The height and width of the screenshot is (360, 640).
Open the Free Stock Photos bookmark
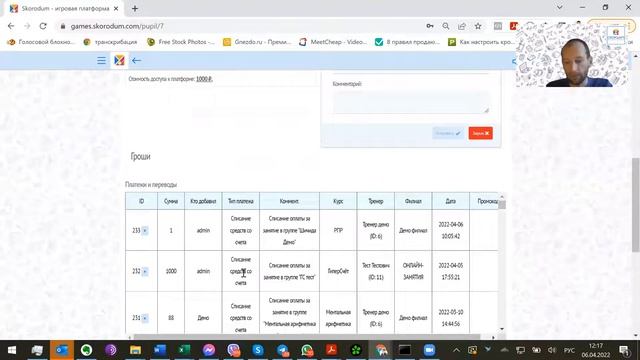(181, 42)
